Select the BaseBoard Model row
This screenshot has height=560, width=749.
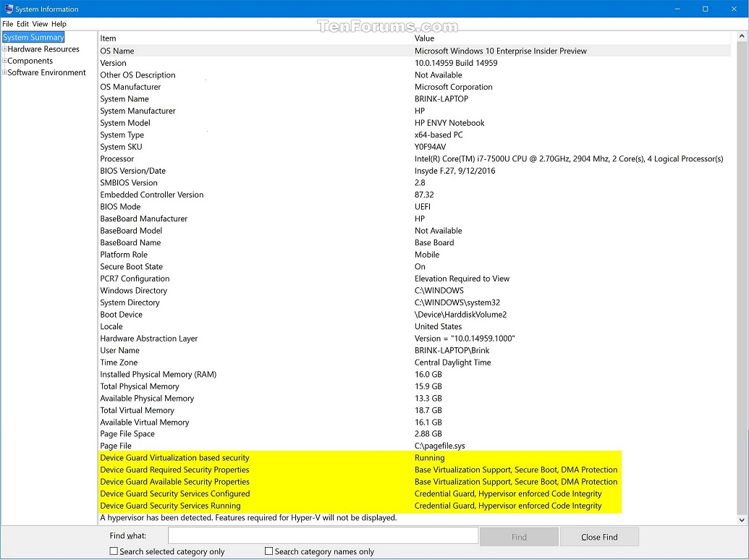coord(415,231)
